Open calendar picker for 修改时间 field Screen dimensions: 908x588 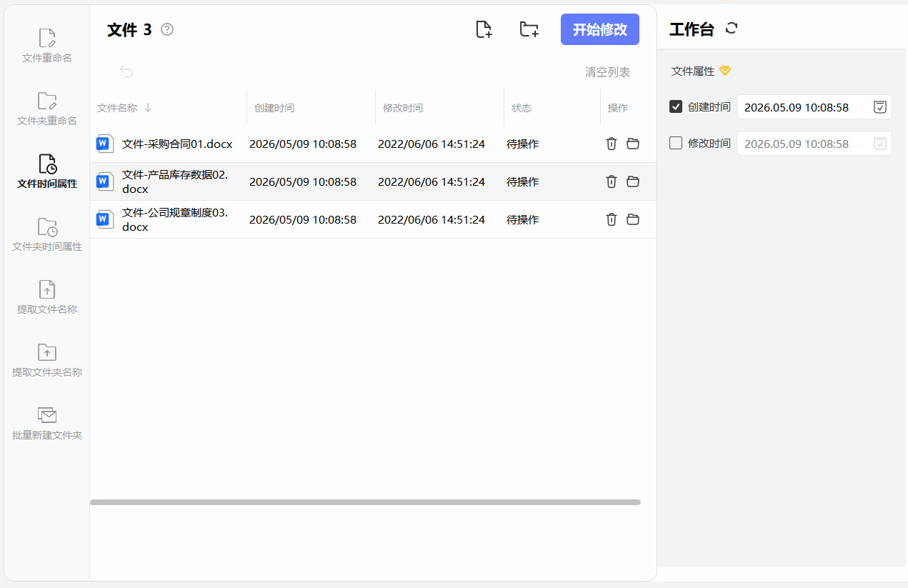tap(880, 144)
